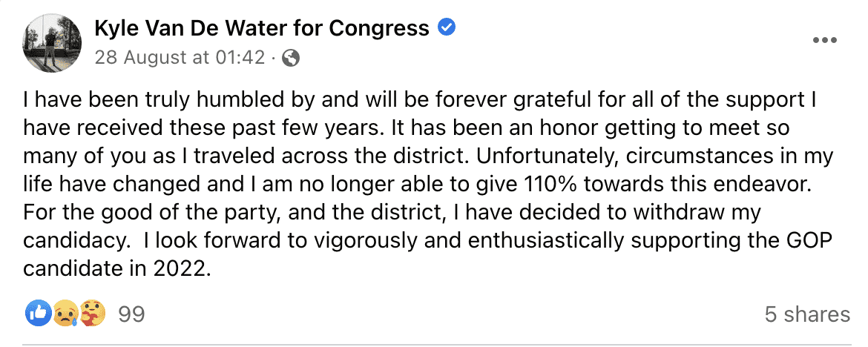View the 5 shares list
Viewport: 868px width, 347px height.
[807, 314]
